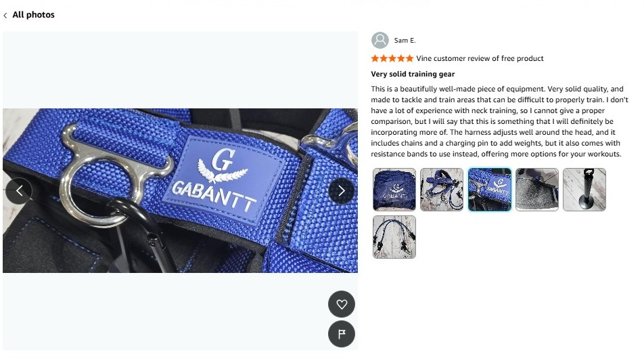Open the 'Very solid training gear' review title

[x=413, y=74]
